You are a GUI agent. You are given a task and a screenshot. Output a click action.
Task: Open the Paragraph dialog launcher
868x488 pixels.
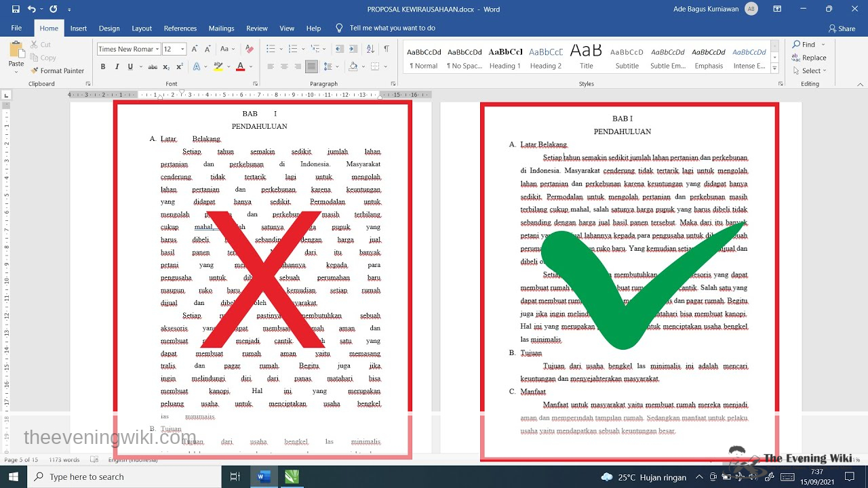[394, 84]
